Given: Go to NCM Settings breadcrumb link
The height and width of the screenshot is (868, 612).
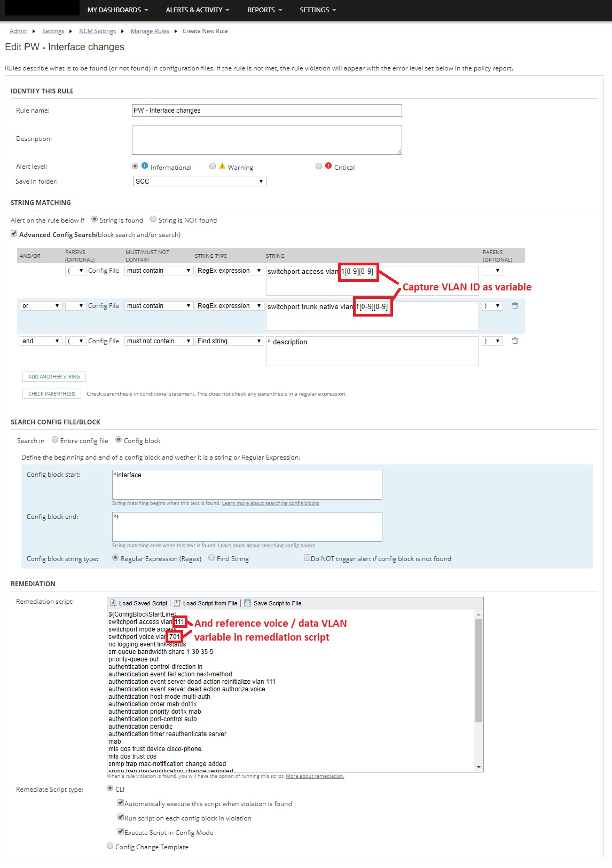Looking at the screenshot, I should 97,31.
